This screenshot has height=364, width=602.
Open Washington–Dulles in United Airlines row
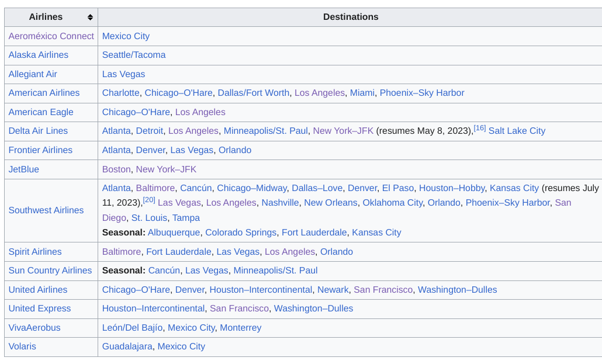coord(457,290)
